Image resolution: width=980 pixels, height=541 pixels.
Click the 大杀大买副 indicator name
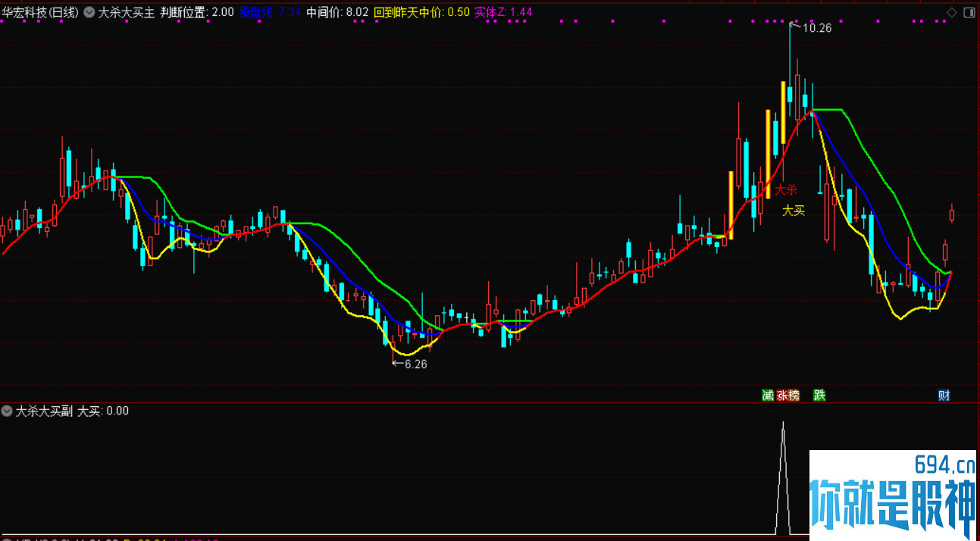tap(44, 411)
